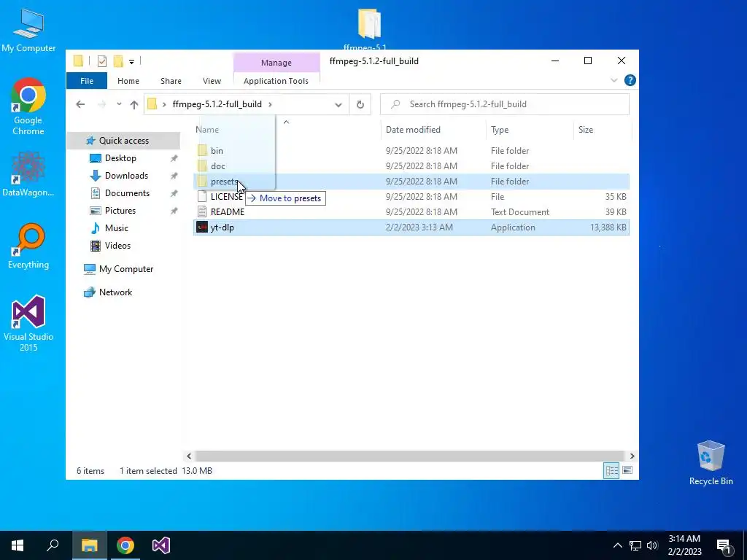Open Documents in the navigation pane

(127, 193)
